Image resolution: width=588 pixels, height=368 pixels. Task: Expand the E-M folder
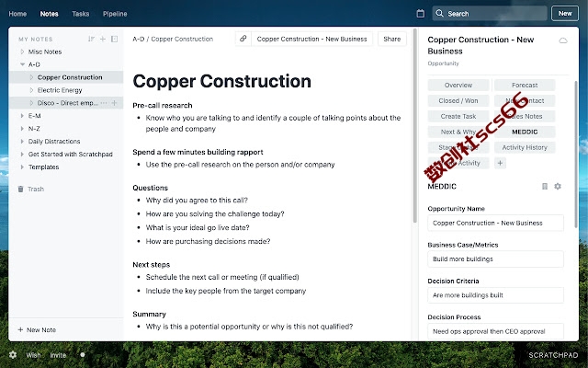[22, 116]
